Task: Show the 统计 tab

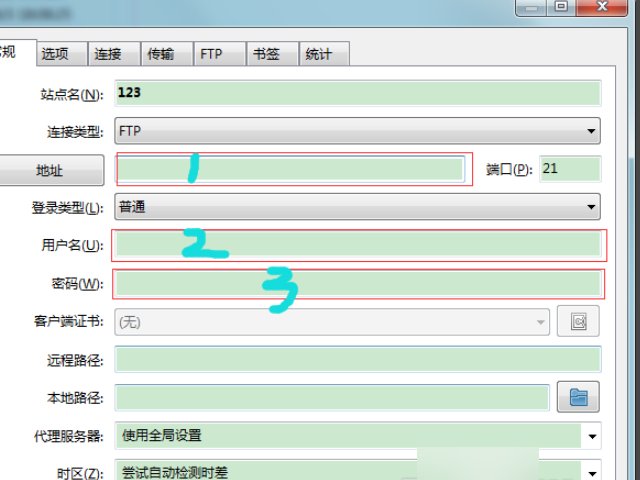Action: click(x=324, y=53)
